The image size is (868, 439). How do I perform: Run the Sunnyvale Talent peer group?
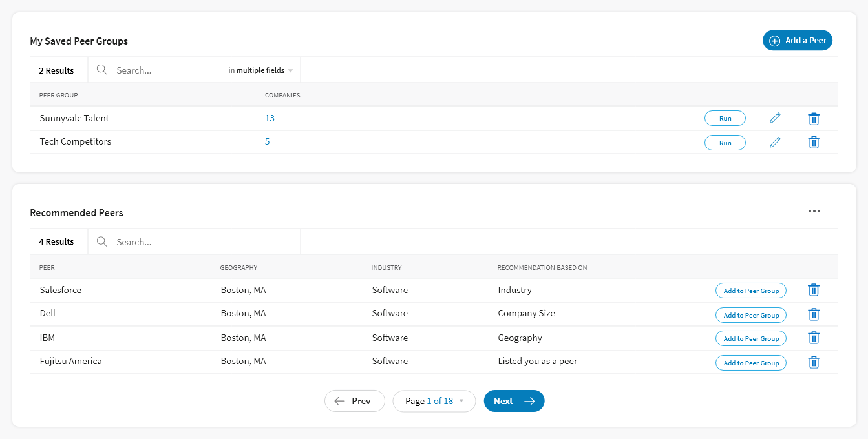coord(725,119)
